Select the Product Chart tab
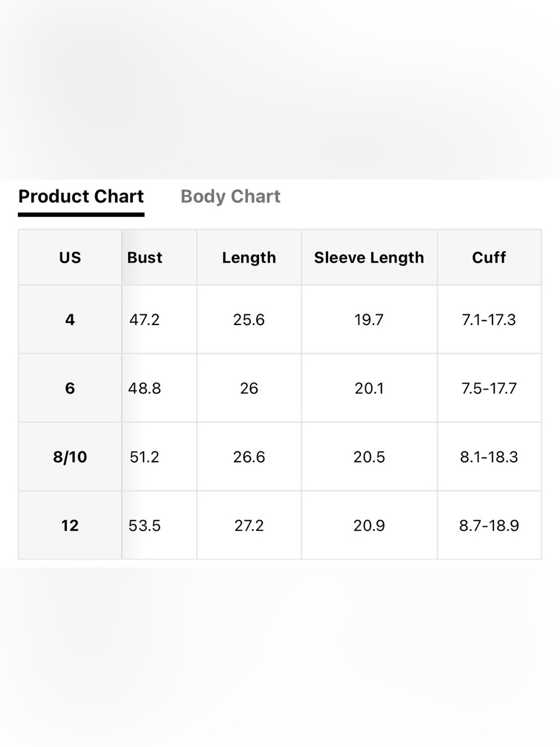560x747 pixels. (x=81, y=197)
